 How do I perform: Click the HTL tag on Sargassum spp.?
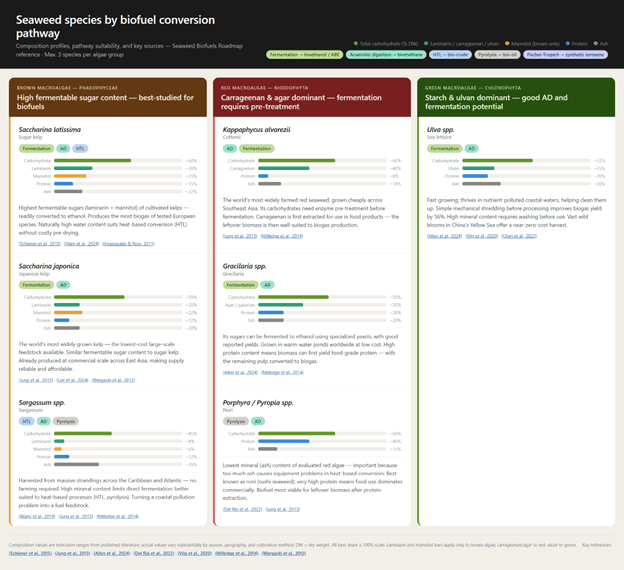pyautogui.click(x=27, y=421)
